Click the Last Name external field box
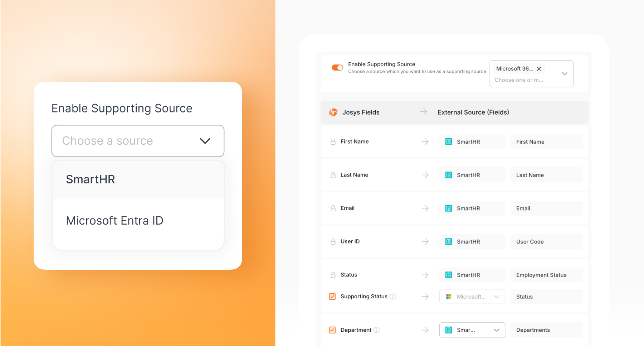The width and height of the screenshot is (644, 346). click(547, 175)
